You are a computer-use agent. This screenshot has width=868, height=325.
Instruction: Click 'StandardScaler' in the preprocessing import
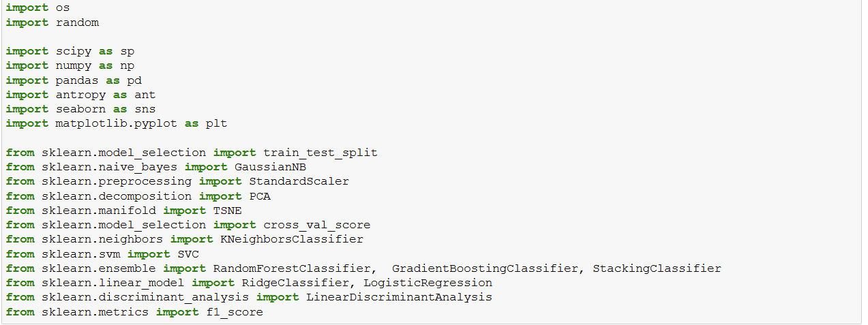[299, 181]
